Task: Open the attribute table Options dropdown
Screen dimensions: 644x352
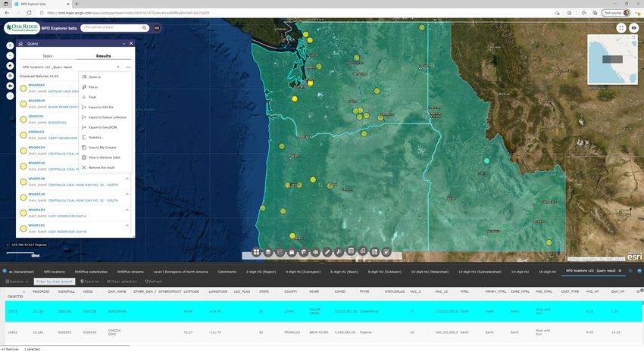Action: pos(17,282)
